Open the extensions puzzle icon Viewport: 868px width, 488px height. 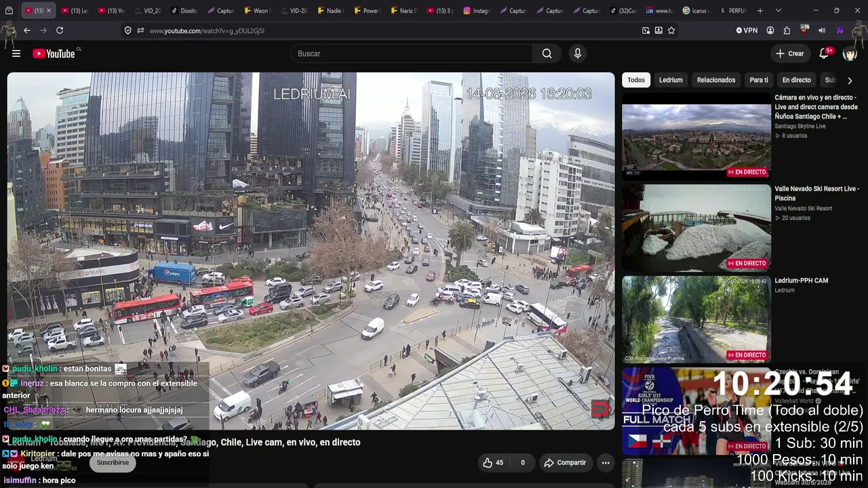click(x=787, y=30)
